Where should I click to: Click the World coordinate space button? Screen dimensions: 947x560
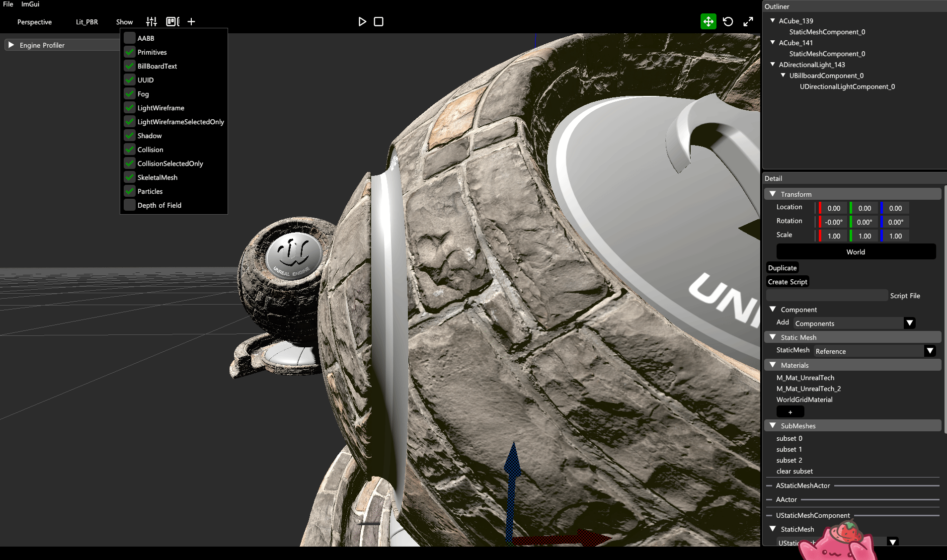[x=856, y=252]
